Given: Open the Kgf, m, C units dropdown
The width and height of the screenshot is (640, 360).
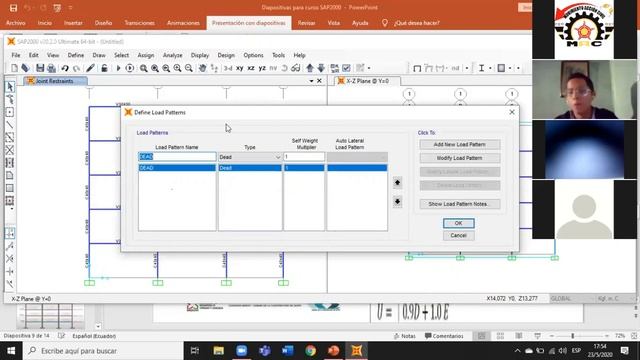Looking at the screenshot, I should (616, 299).
